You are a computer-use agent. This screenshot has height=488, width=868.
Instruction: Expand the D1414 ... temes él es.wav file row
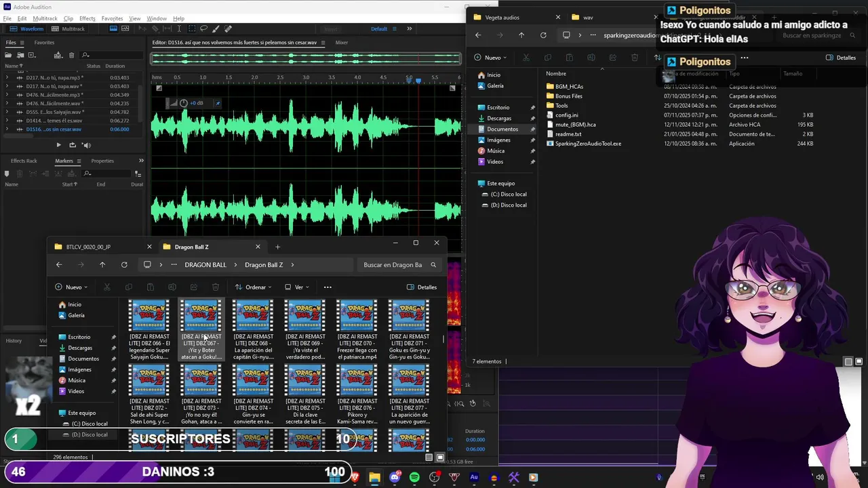(x=7, y=121)
